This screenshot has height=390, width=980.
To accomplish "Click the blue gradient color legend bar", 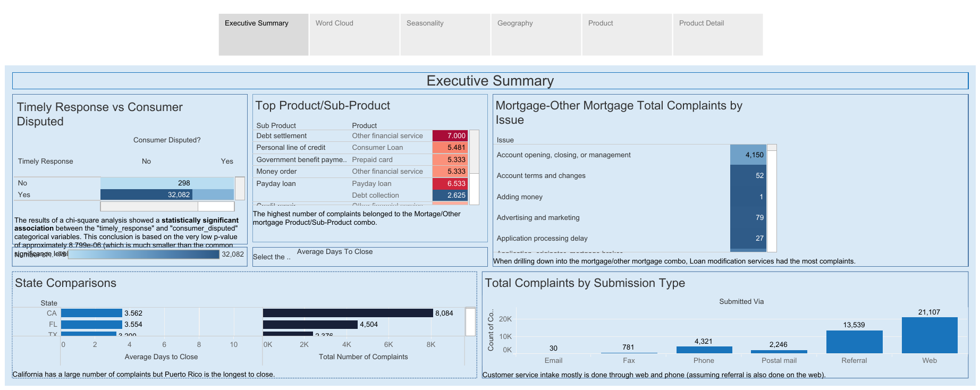I will coord(144,255).
